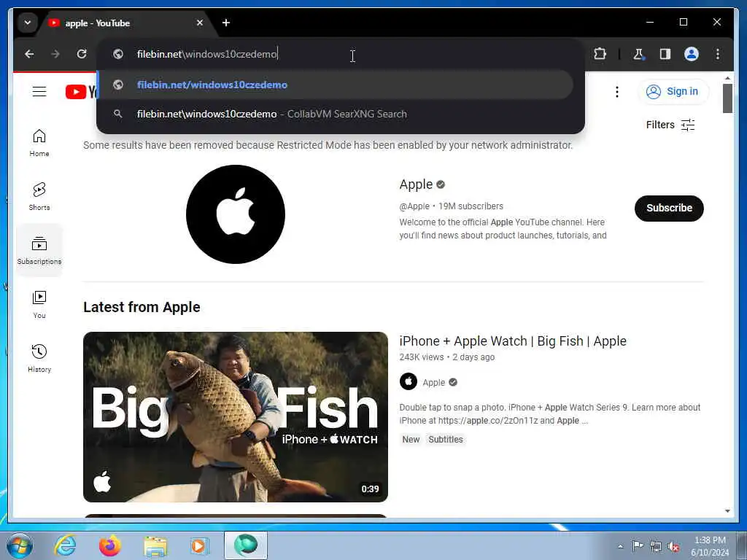Open the Chrome profile avatar

(x=692, y=54)
